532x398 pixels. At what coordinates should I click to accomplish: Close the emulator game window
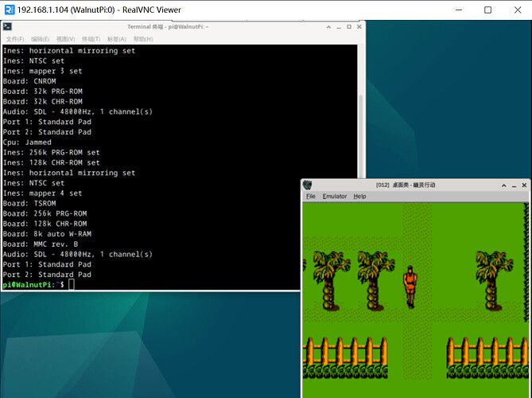524,185
